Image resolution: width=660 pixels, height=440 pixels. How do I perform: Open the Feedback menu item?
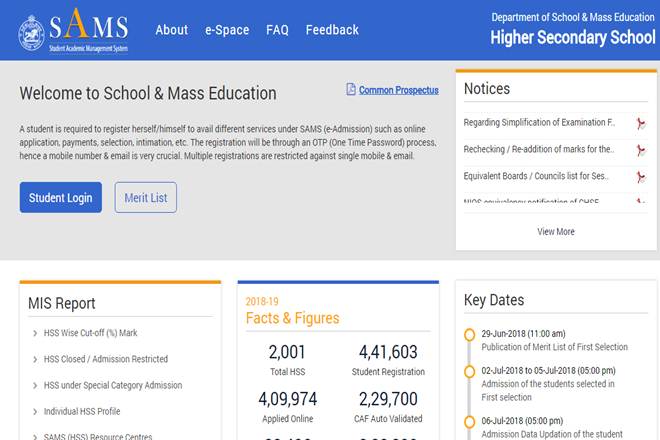tap(331, 30)
